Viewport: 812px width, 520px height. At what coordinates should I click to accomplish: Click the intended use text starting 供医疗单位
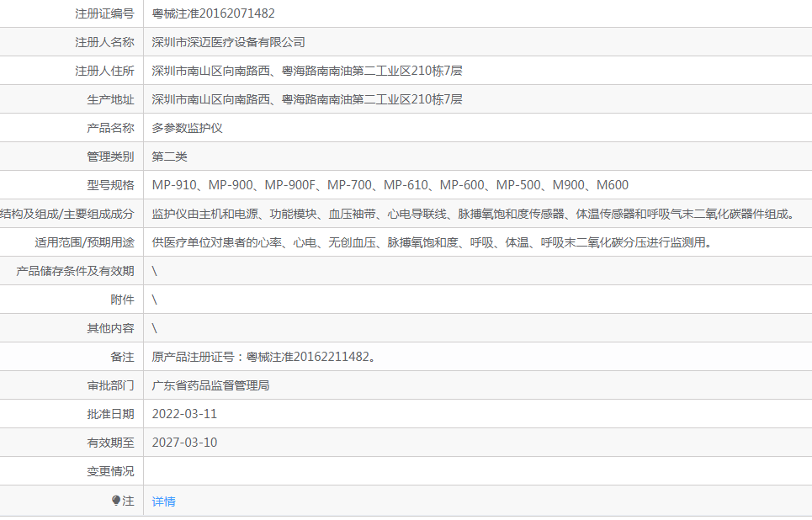pyautogui.click(x=433, y=242)
